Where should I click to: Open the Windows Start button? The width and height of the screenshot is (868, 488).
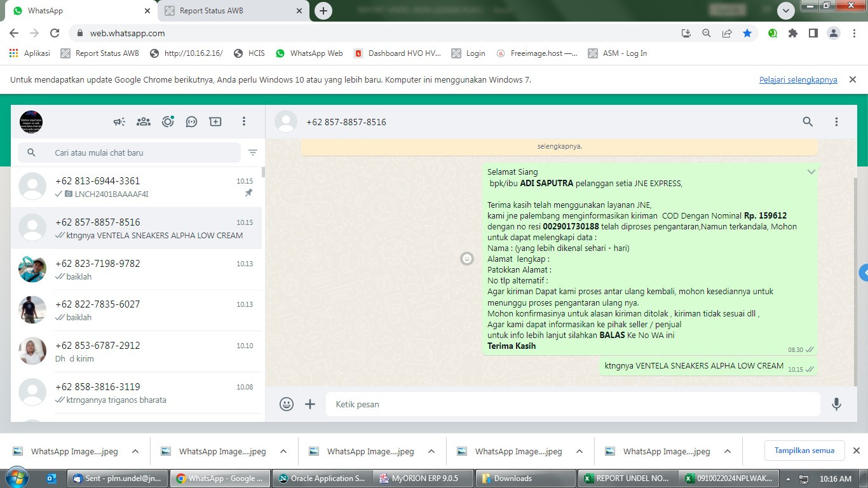pyautogui.click(x=17, y=478)
